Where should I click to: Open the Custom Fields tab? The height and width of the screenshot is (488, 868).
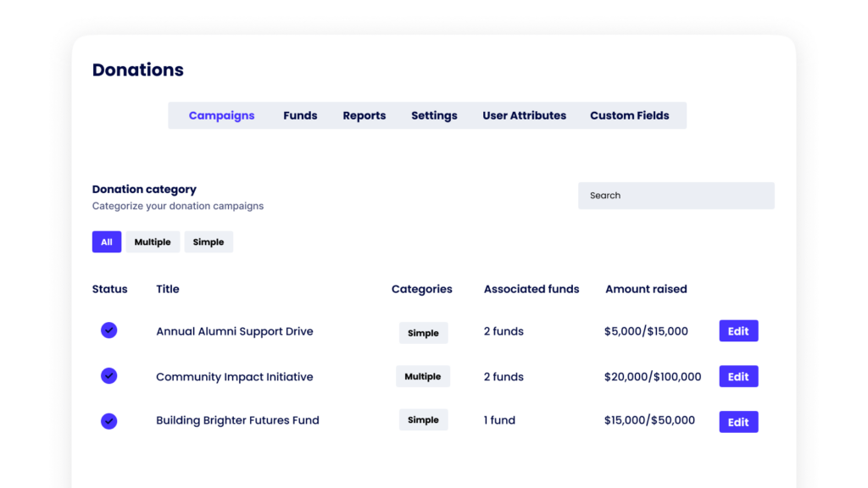pos(629,115)
